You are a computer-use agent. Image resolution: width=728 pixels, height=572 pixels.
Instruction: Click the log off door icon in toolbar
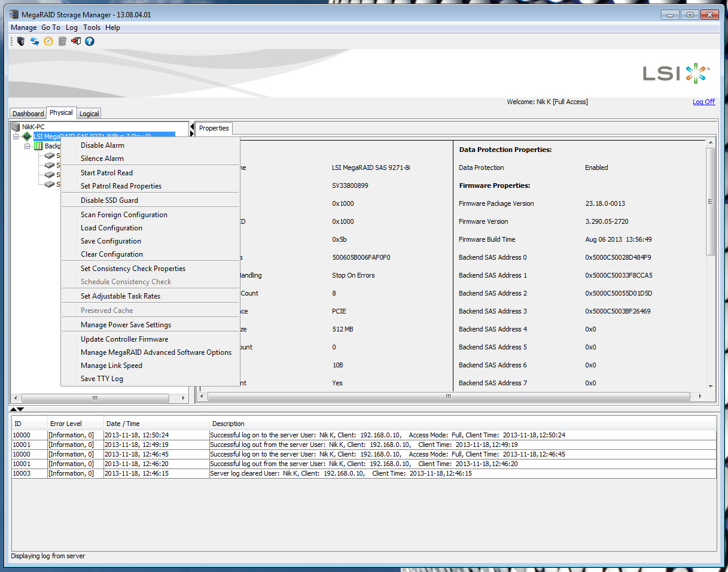click(76, 41)
